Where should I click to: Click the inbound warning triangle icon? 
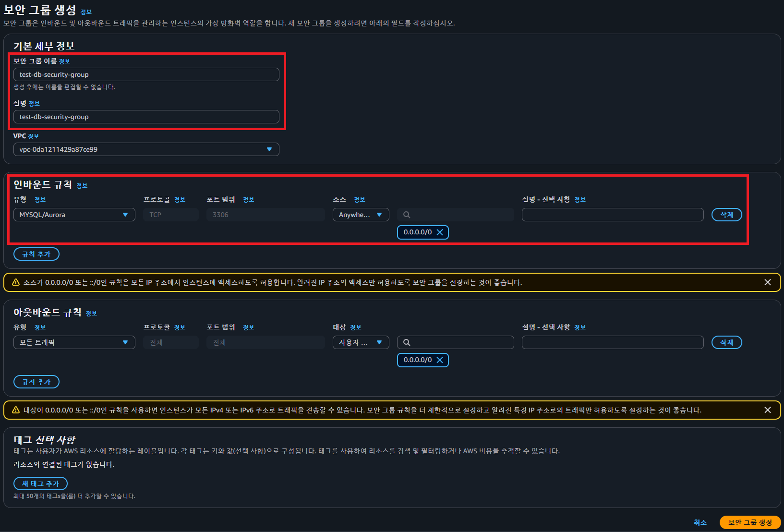(16, 282)
